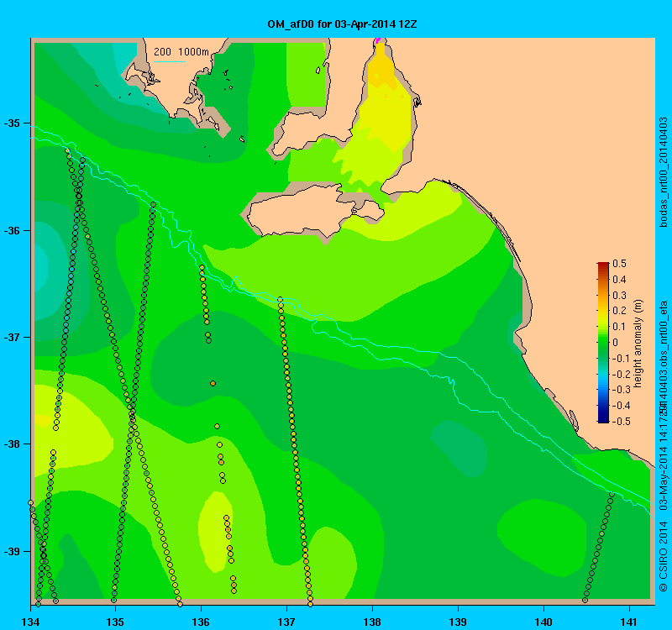Click the latitude label -35
672x630 pixels.
(x=12, y=123)
